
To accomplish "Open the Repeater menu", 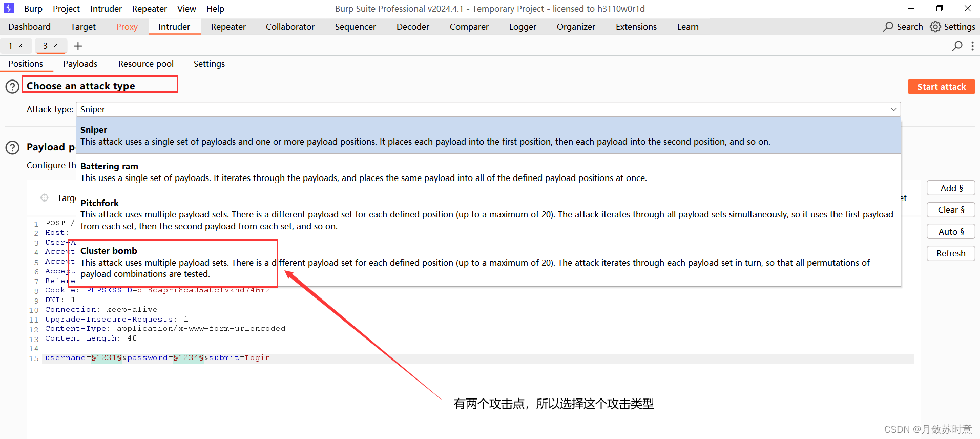I will [x=150, y=9].
